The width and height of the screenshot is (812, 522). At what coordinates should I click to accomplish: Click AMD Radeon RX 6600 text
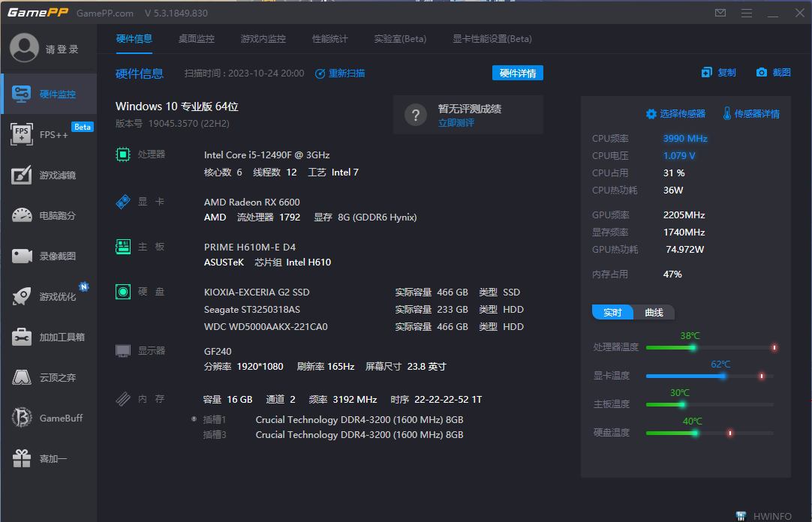click(251, 202)
